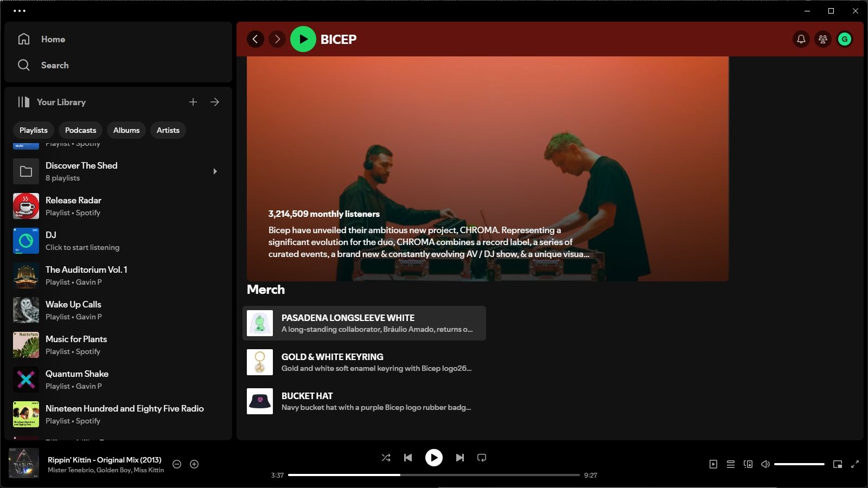This screenshot has height=488, width=868.
Task: Filter library by Playlists
Action: (34, 130)
